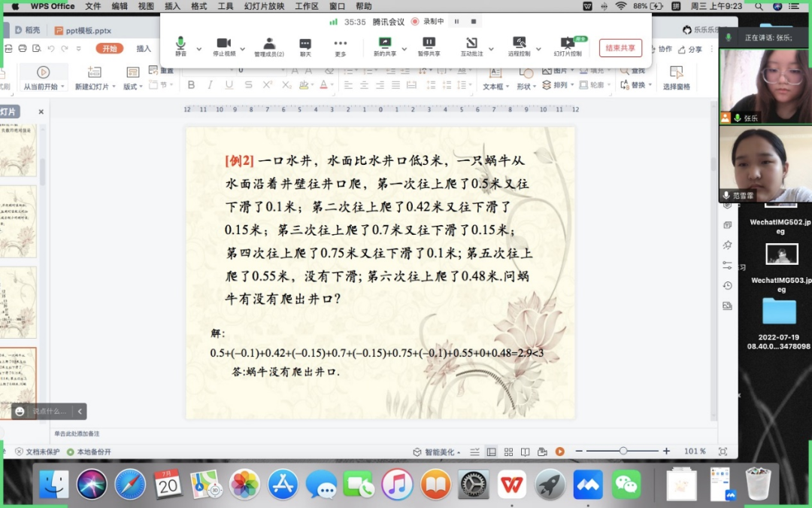This screenshot has width=812, height=508.
Task: Close the slide thumbnail panel
Action: (x=41, y=111)
